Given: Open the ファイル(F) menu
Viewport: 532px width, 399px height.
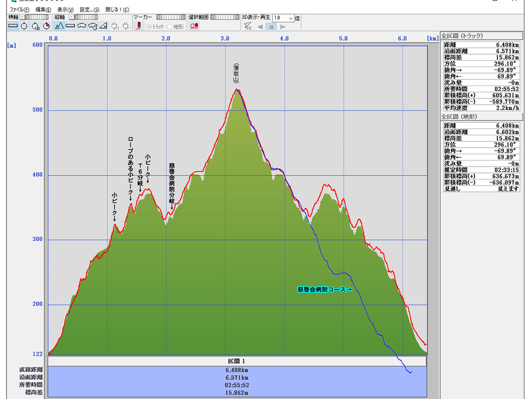Looking at the screenshot, I should click(20, 9).
